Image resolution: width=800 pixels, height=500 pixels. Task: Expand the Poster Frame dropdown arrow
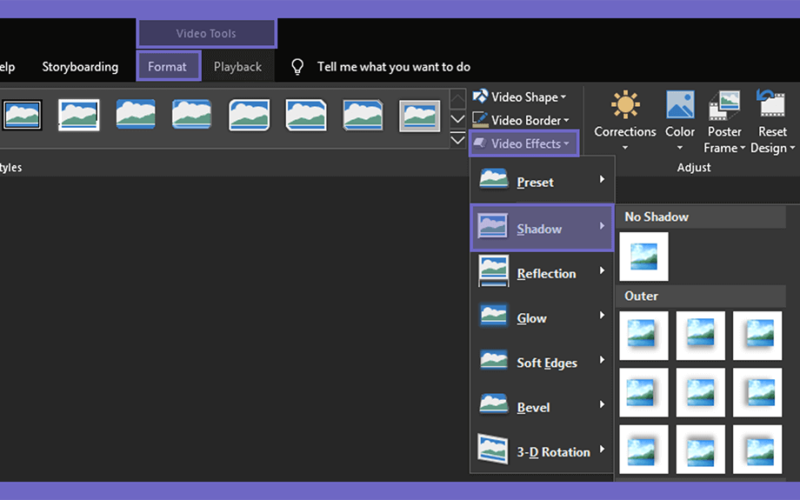(742, 148)
